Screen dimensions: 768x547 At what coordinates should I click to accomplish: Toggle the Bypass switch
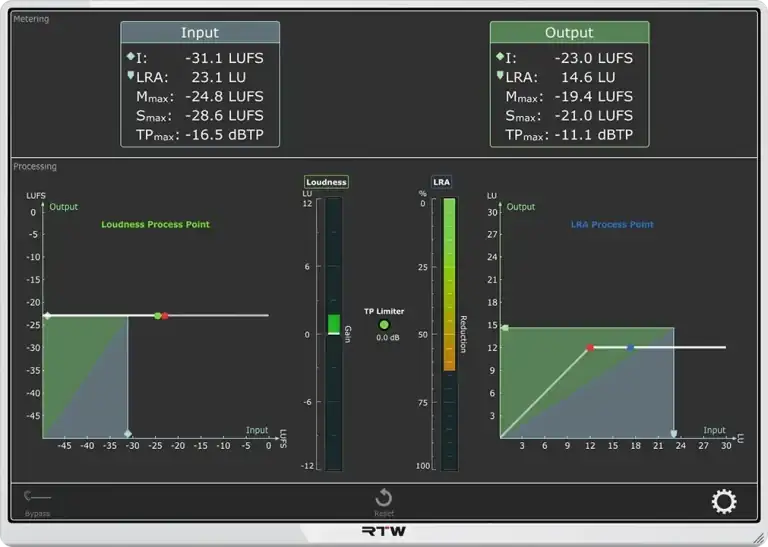coord(37,497)
